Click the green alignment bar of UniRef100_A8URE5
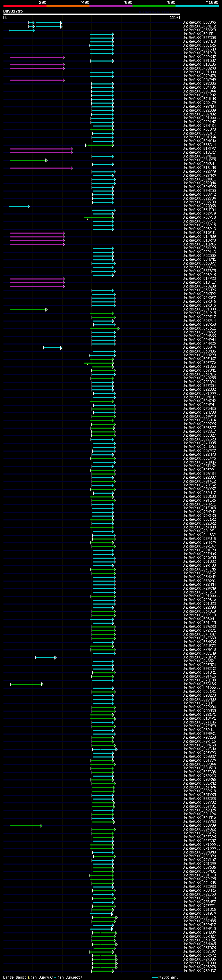Image resolution: width=222 pixels, height=980 pixels. pyautogui.click(x=28, y=161)
